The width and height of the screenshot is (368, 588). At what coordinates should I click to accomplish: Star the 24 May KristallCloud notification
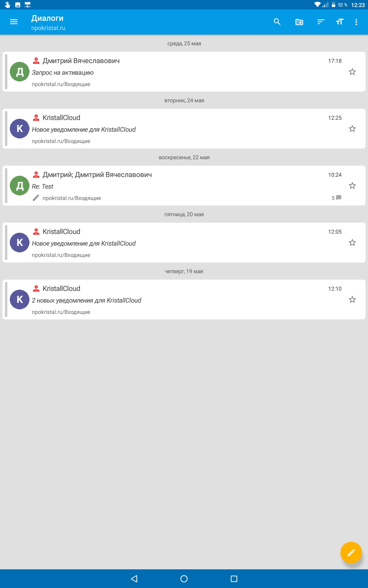tap(352, 129)
